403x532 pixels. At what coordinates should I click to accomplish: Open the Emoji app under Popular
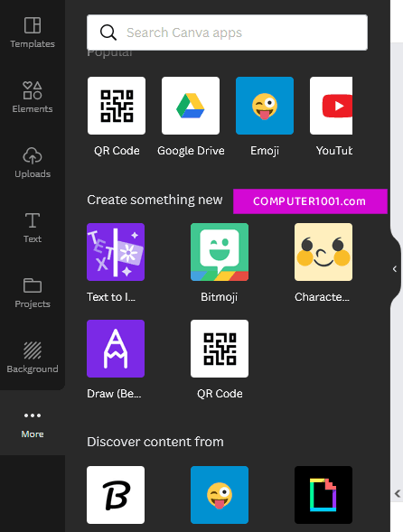click(265, 106)
